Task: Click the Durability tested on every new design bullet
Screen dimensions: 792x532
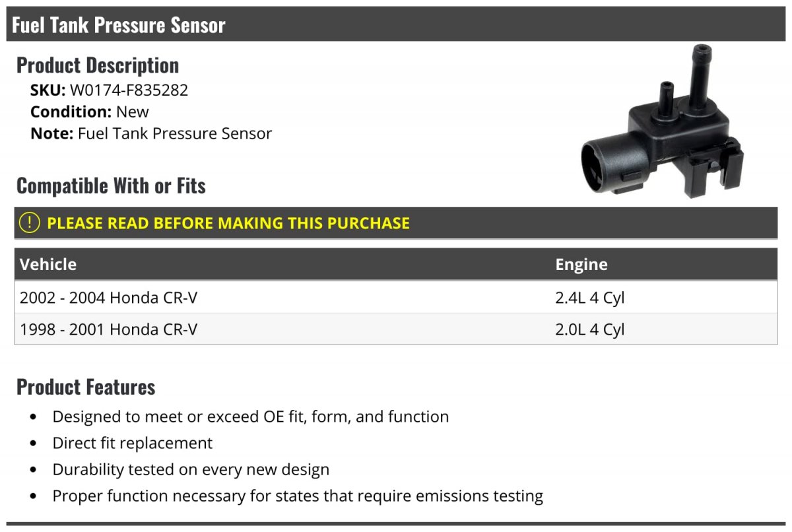Action: tap(191, 469)
